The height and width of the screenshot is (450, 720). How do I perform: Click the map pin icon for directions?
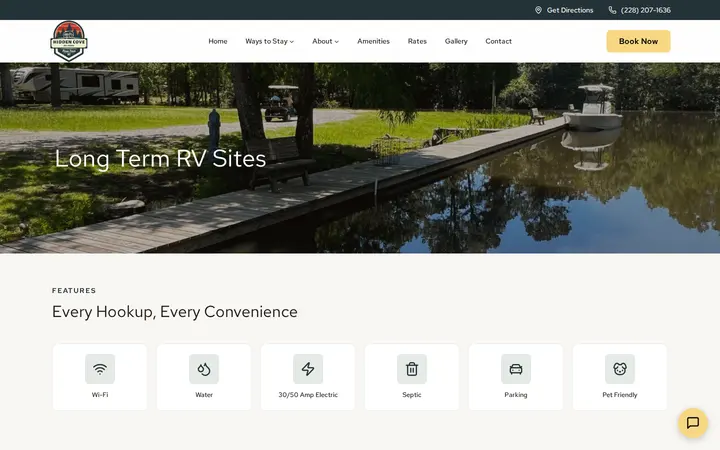point(538,10)
